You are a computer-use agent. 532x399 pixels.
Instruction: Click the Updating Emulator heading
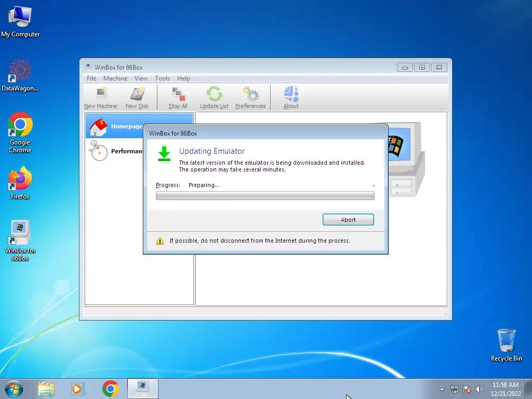pos(212,151)
